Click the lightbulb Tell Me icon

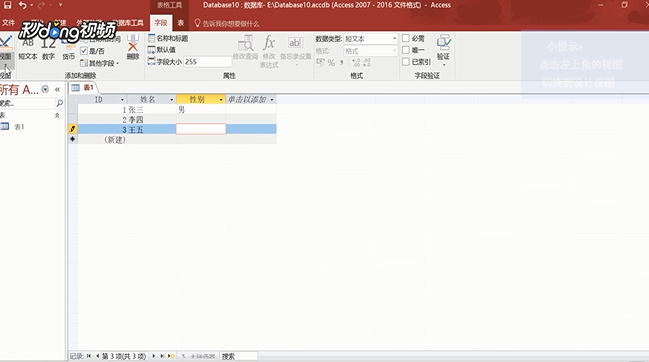[197, 23]
